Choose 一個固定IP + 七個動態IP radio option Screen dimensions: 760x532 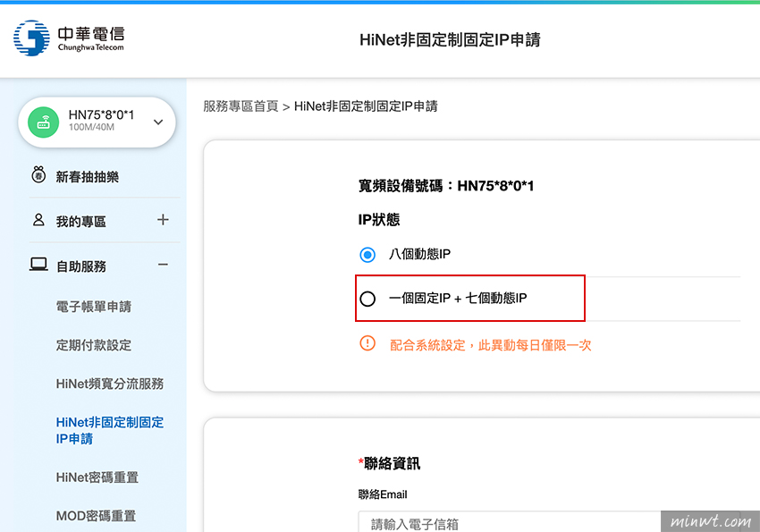pyautogui.click(x=367, y=299)
